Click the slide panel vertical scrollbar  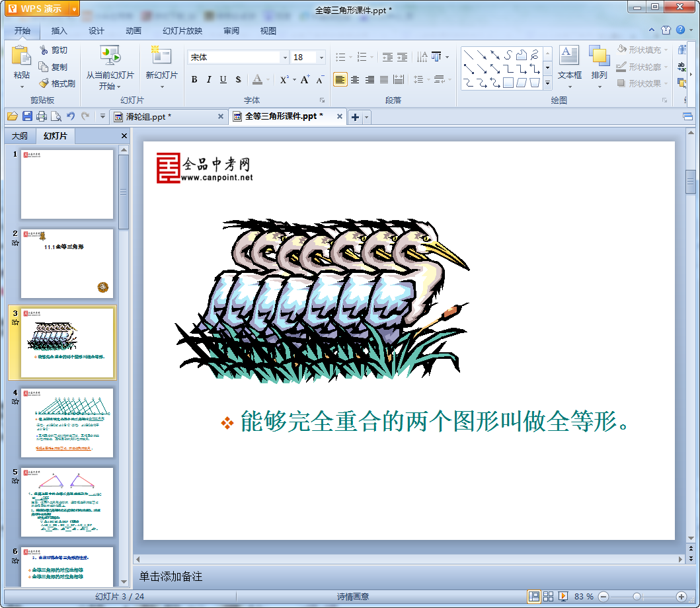[x=124, y=192]
